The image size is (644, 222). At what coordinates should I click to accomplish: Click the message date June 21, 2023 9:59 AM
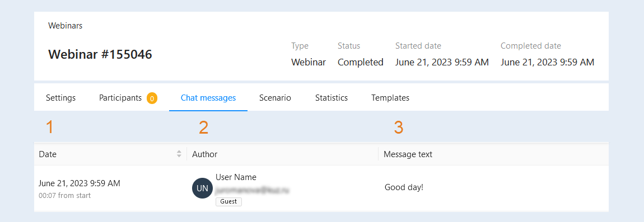point(80,183)
